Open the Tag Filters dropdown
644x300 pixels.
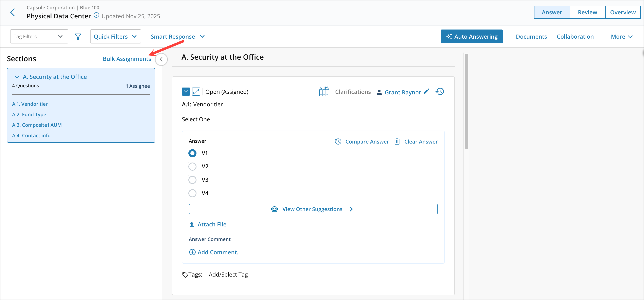click(39, 37)
